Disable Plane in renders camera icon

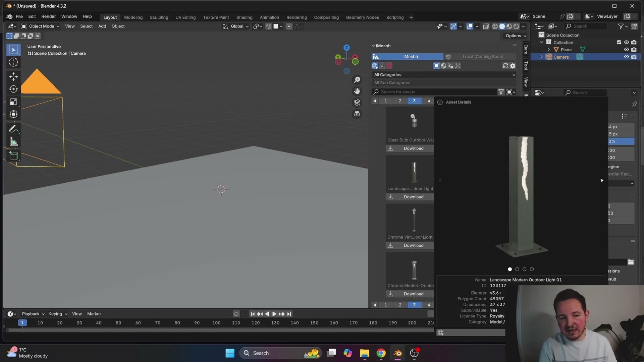[634, 50]
